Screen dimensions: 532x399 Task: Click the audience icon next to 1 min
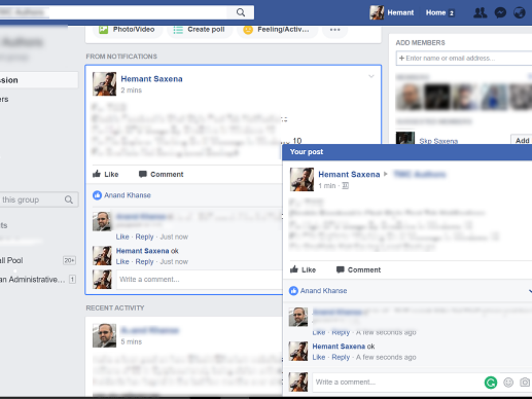pos(345,186)
